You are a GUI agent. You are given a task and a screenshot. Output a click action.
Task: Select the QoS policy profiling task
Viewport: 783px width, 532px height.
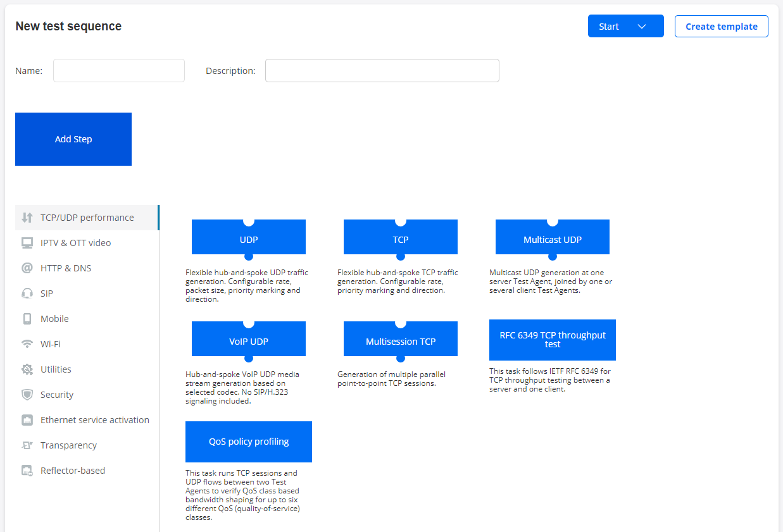pyautogui.click(x=249, y=442)
